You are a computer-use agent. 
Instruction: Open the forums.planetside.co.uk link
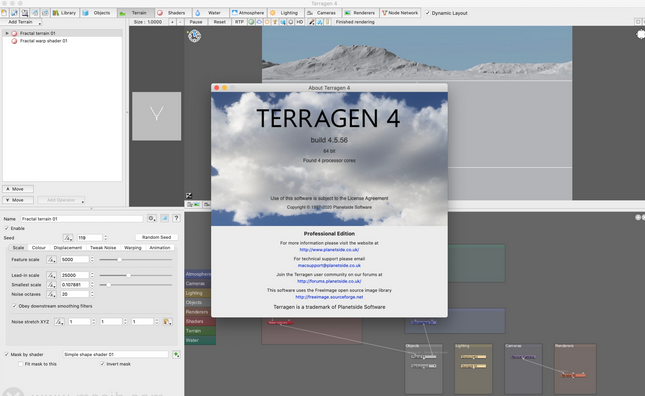tap(329, 281)
